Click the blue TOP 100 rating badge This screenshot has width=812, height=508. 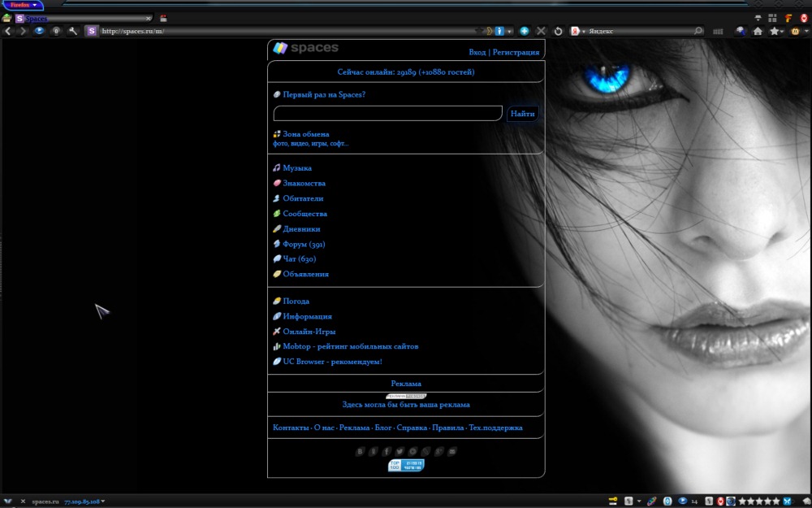[406, 465]
